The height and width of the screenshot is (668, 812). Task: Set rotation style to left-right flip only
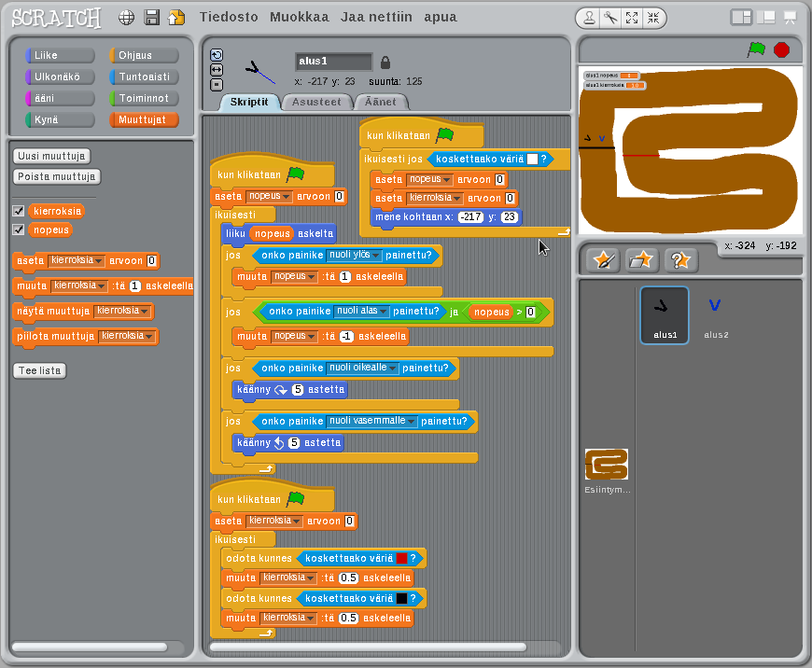tap(217, 69)
